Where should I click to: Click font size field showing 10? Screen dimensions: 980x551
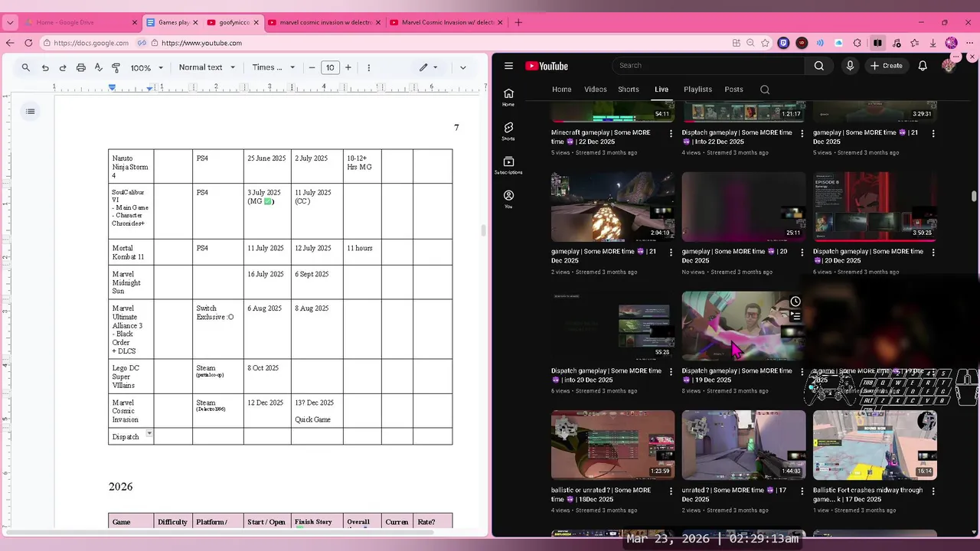click(x=330, y=67)
